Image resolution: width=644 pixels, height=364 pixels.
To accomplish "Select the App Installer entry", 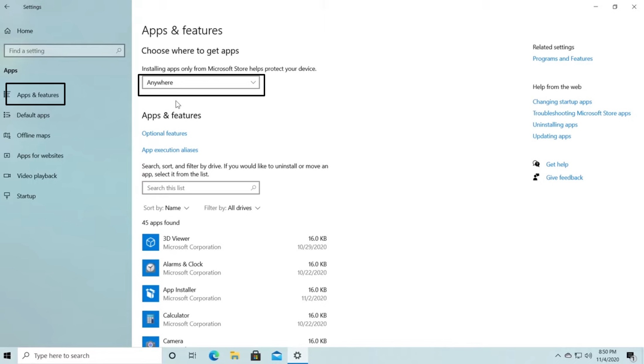I will (x=234, y=294).
